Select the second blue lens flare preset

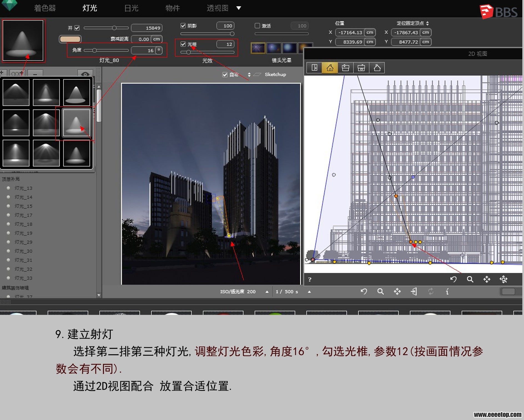click(x=274, y=48)
